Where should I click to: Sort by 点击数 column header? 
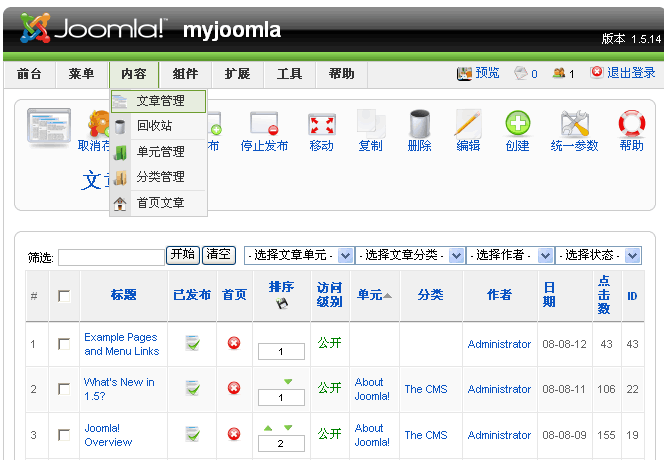coord(604,295)
